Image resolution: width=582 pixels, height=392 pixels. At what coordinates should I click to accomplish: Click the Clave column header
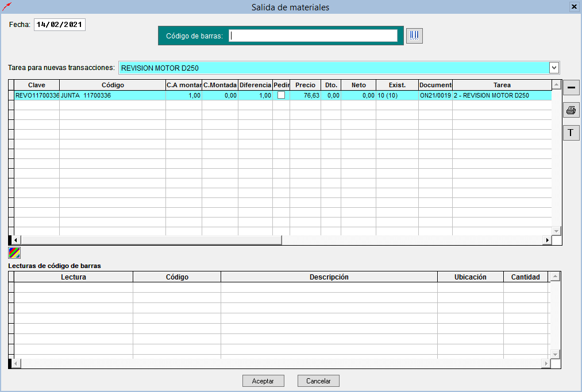pos(37,85)
